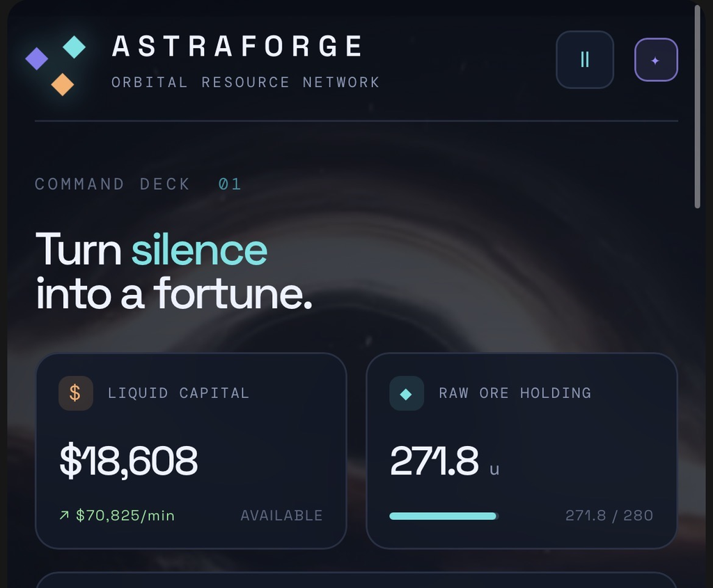
Task: Click the $70,825/min income rate
Action: (x=125, y=516)
